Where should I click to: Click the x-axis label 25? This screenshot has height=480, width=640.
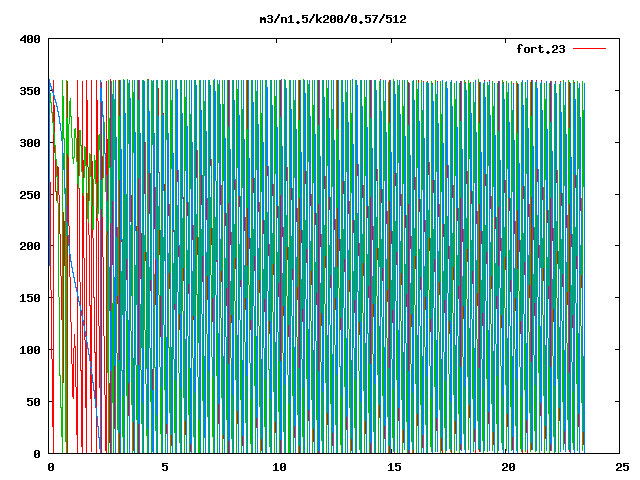pyautogui.click(x=622, y=467)
